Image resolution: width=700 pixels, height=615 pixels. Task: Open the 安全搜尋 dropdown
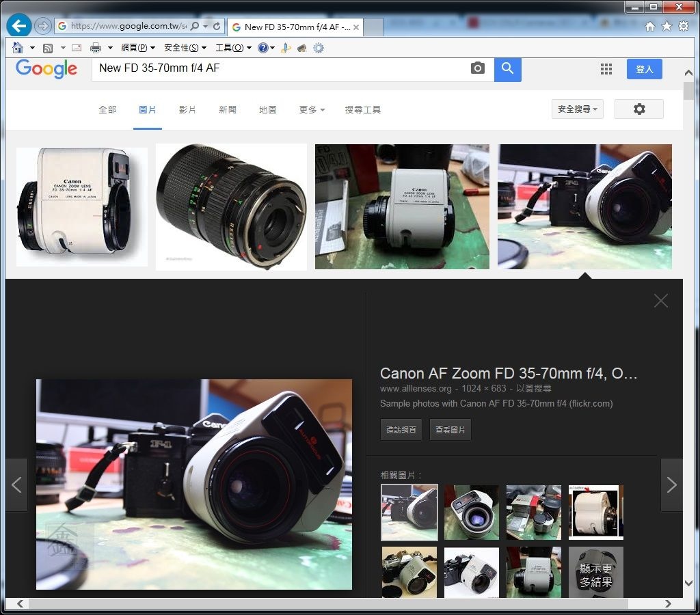578,109
